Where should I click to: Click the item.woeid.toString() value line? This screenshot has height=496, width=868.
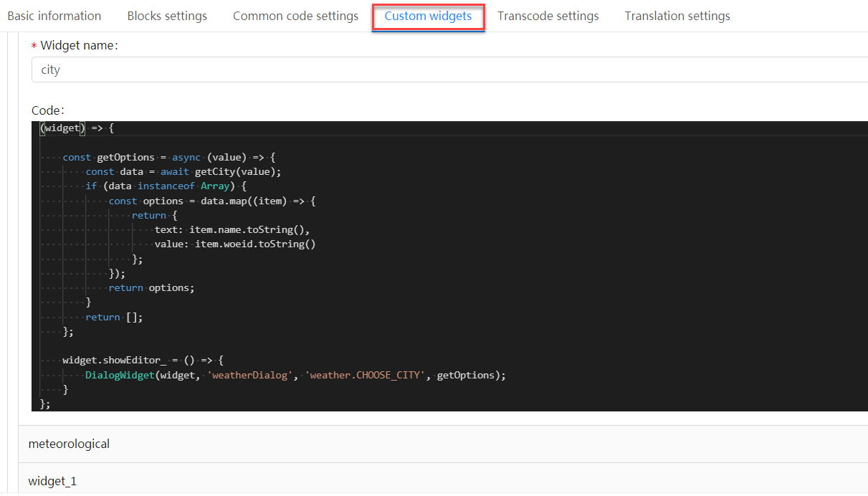[235, 244]
